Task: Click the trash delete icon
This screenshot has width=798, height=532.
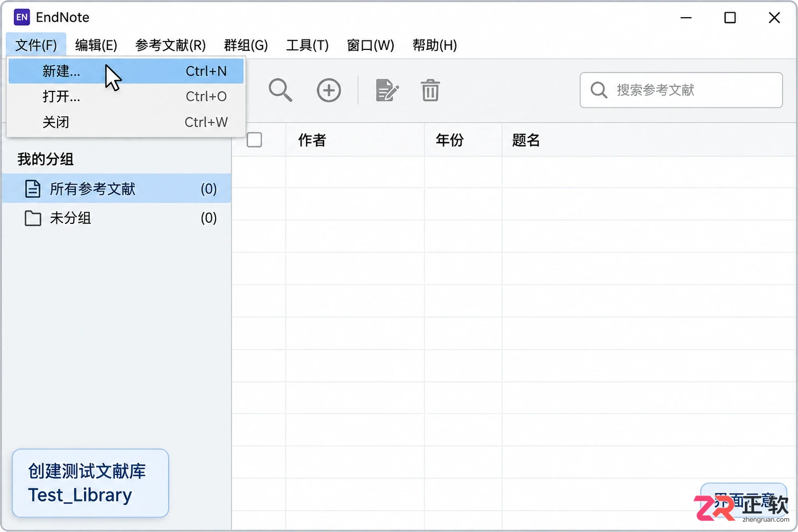Action: point(431,90)
